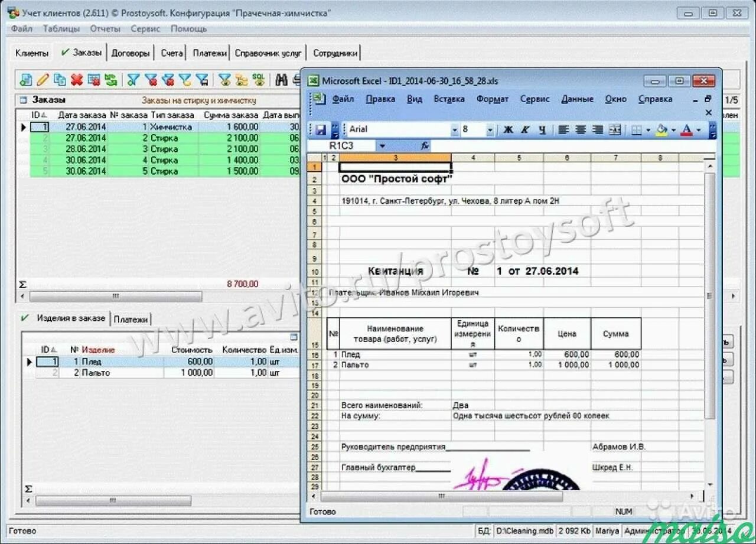This screenshot has height=544, width=756.
Task: Open the Name Box R1C3 dropdown
Action: 383,145
